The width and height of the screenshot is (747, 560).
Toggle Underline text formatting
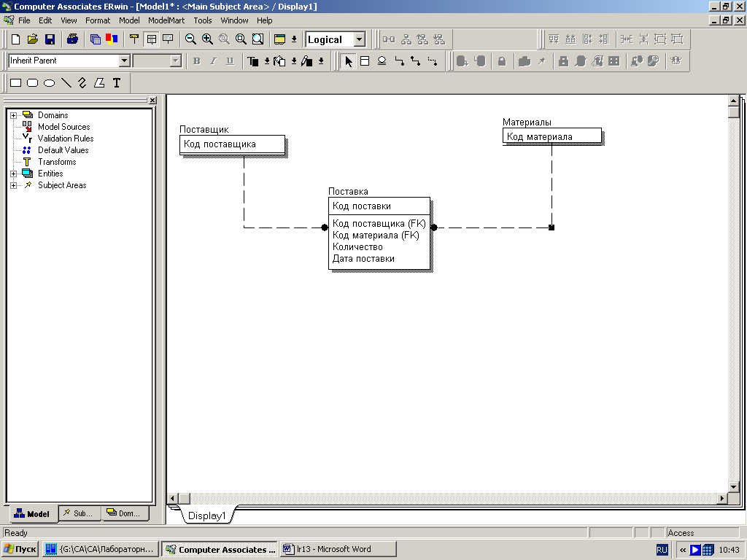pos(230,61)
